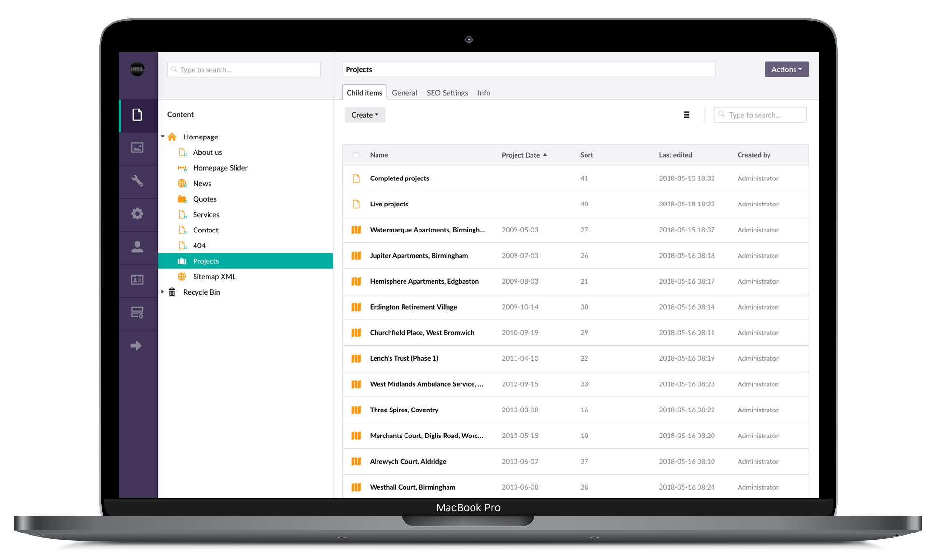Open the Media/Images panel icon
This screenshot has width=935, height=560.
click(137, 147)
